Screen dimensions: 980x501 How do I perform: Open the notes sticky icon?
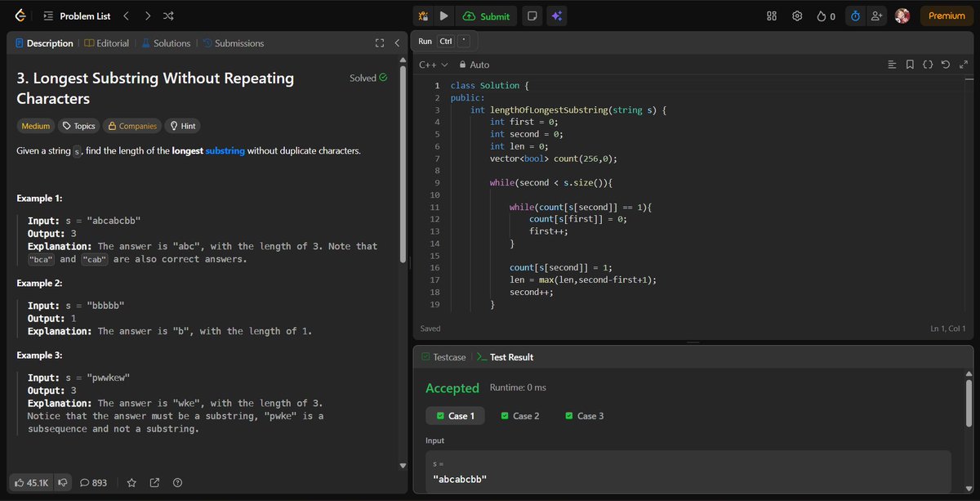point(532,16)
